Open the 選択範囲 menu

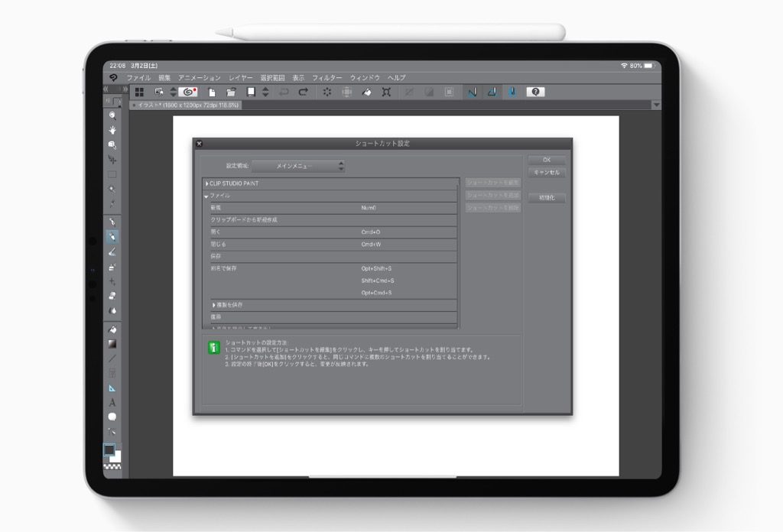(273, 78)
